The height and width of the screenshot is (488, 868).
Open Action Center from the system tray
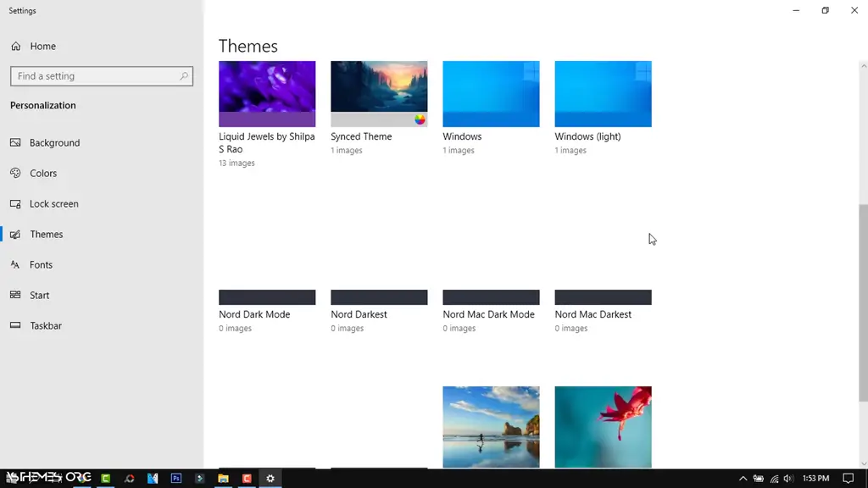848,478
